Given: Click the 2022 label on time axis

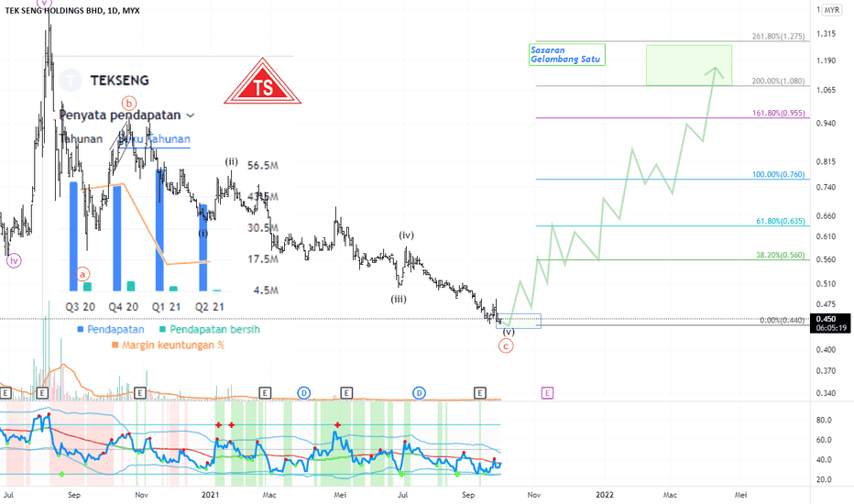Looking at the screenshot, I should (x=605, y=495).
